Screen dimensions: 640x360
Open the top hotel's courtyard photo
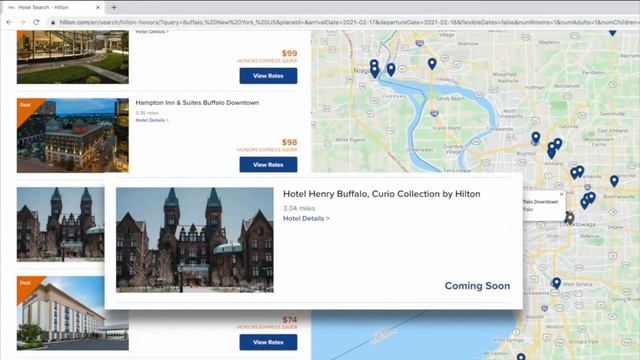click(x=73, y=57)
